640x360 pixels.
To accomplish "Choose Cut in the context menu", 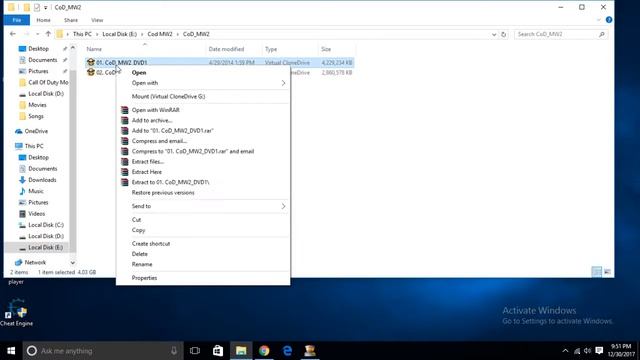I will pyautogui.click(x=136, y=220).
